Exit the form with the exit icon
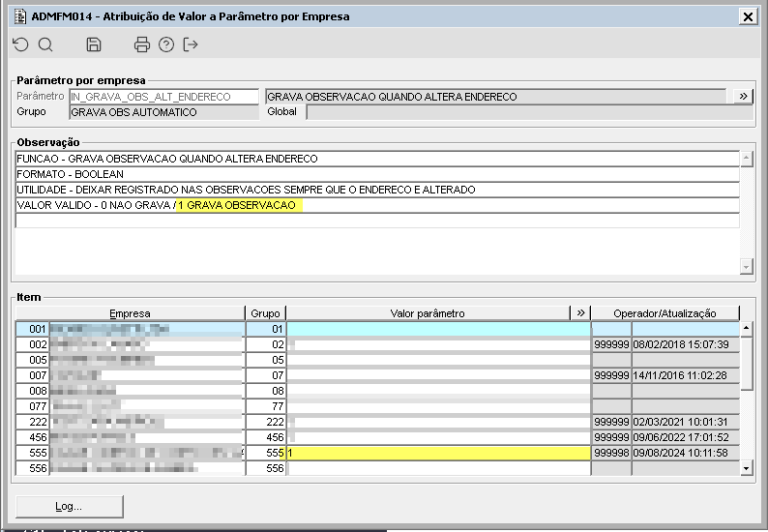The image size is (768, 532). coord(191,44)
